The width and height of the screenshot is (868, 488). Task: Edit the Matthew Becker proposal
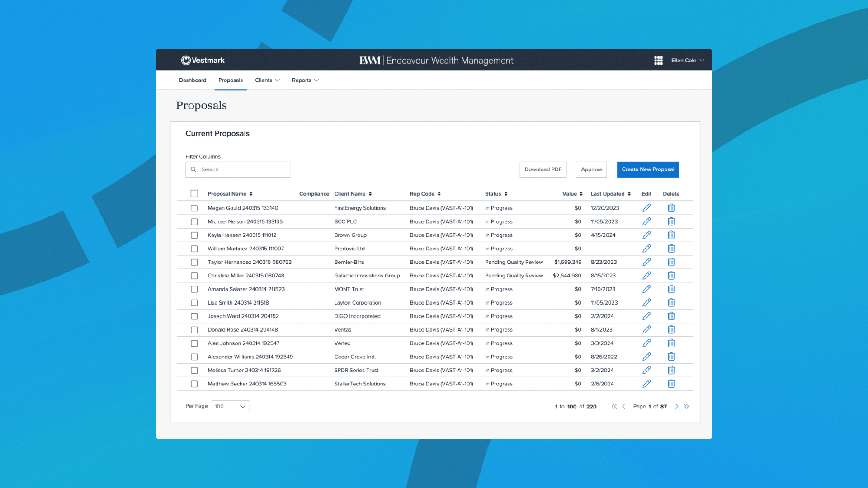[646, 384]
